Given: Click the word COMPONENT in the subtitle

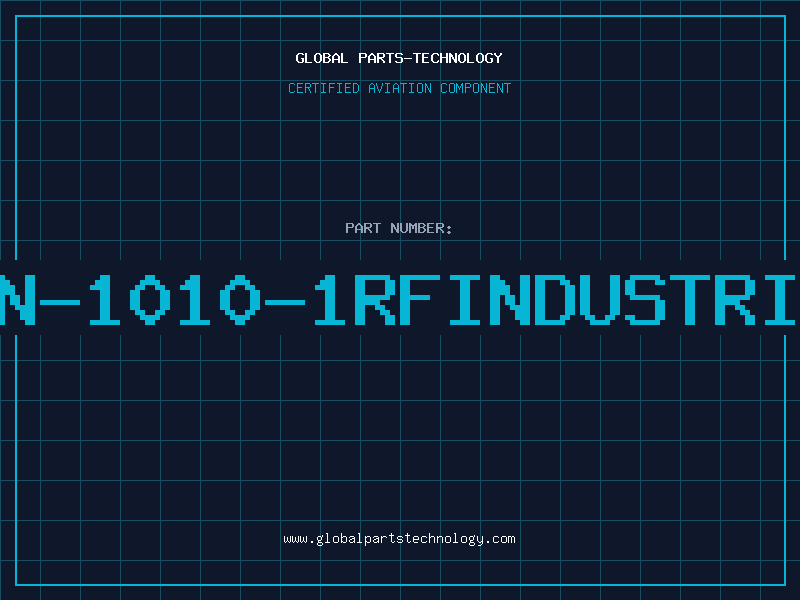Looking at the screenshot, I should 474,88.
